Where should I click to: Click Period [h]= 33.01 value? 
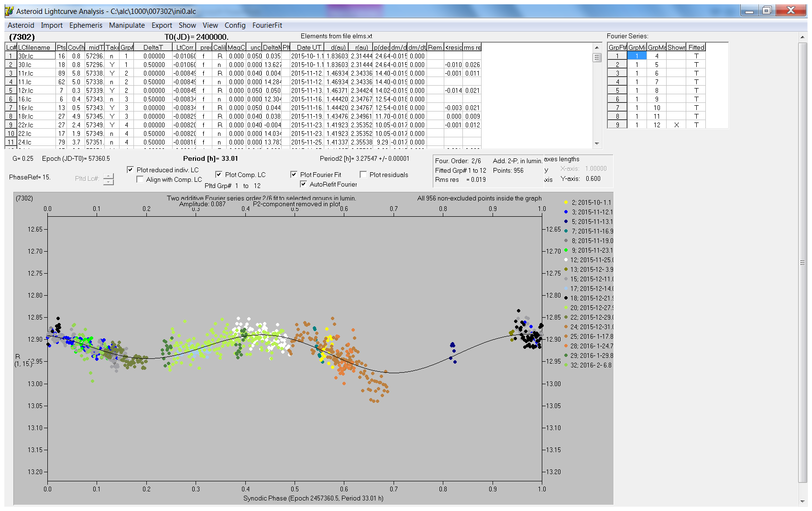(210, 158)
